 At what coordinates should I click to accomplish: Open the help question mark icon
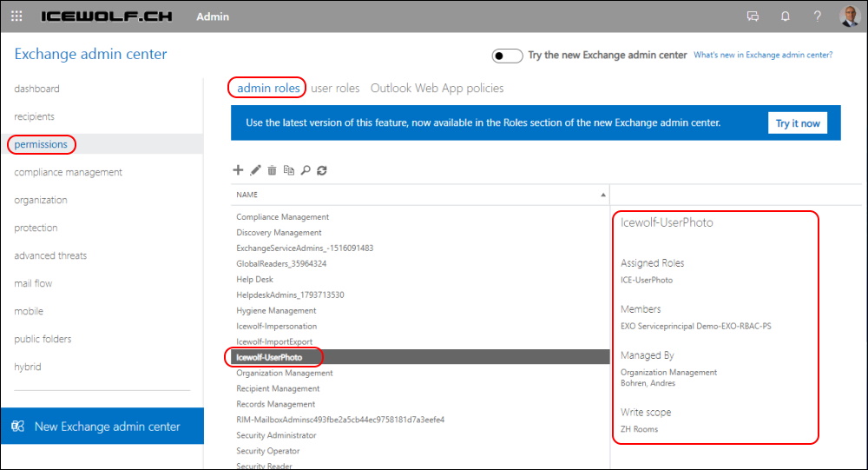817,17
